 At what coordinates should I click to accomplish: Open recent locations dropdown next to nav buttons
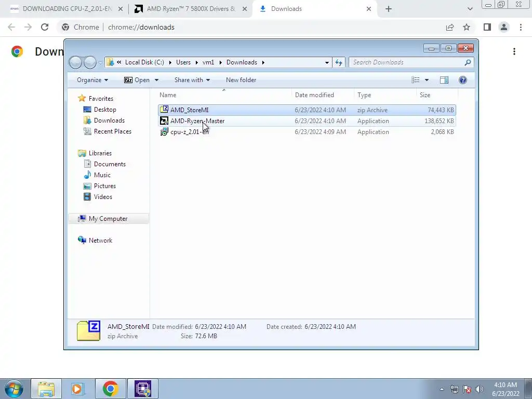click(x=100, y=62)
